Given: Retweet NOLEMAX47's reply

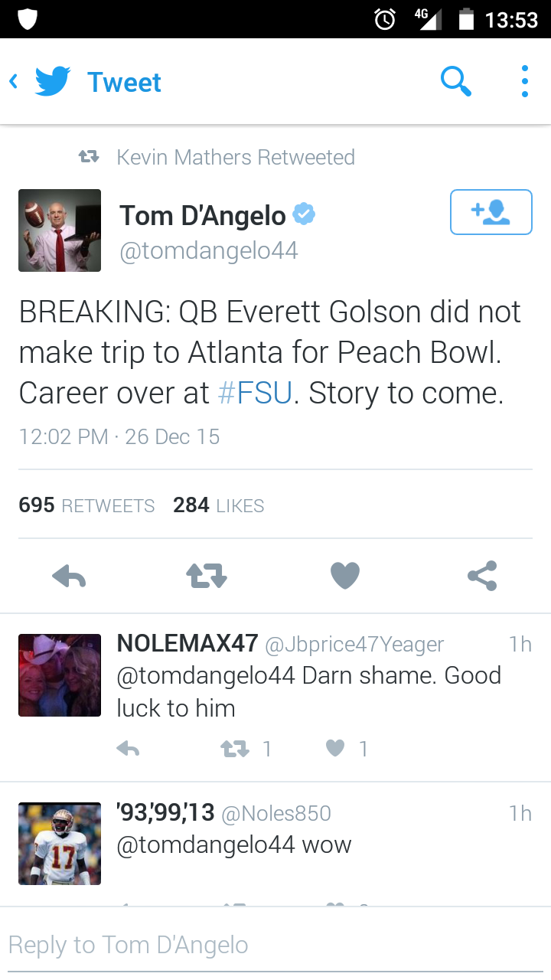Looking at the screenshot, I should pyautogui.click(x=235, y=749).
